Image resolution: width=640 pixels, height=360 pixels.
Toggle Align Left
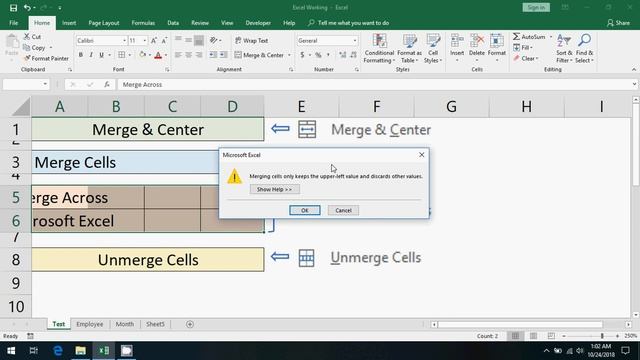pyautogui.click(x=178, y=55)
